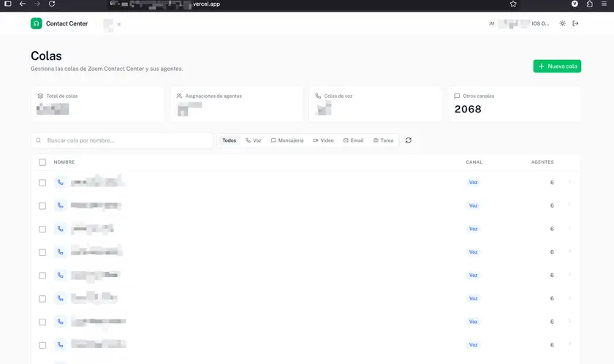The image size is (614, 364).
Task: Expand the sixth queue row chevron
Action: tap(569, 297)
